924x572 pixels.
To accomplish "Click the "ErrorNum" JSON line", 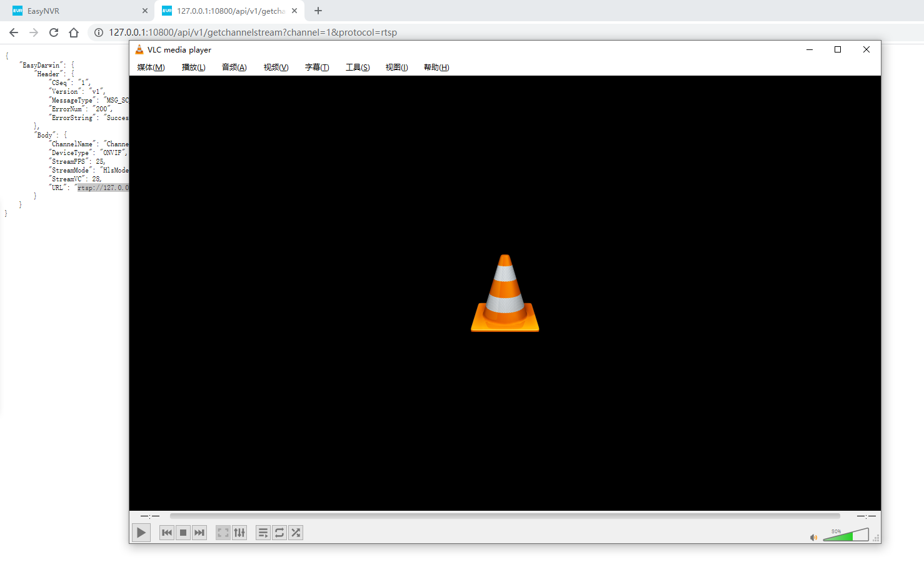I will click(x=81, y=109).
